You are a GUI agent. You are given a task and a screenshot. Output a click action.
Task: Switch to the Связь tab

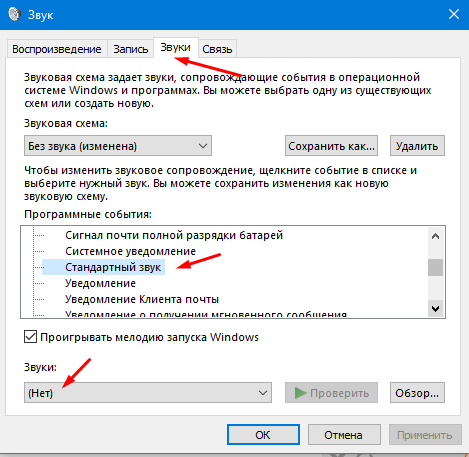click(217, 49)
